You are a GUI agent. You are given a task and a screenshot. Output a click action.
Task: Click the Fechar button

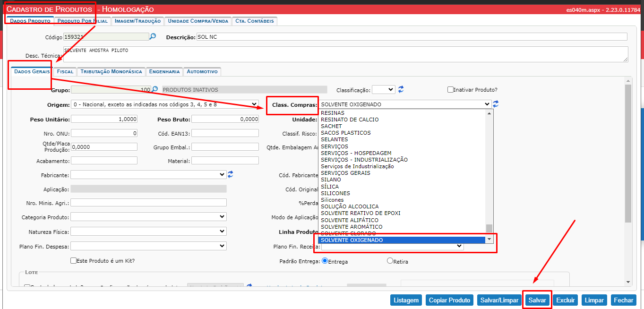(624, 300)
